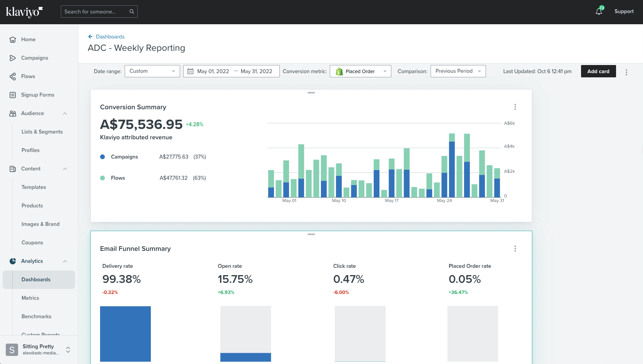Image resolution: width=643 pixels, height=364 pixels.
Task: Open Images & Brand
Action: tap(40, 224)
